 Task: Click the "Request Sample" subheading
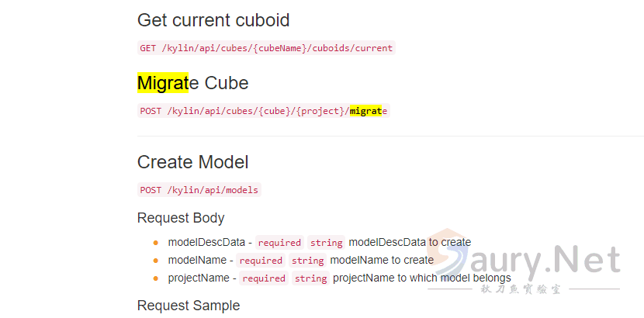click(189, 306)
